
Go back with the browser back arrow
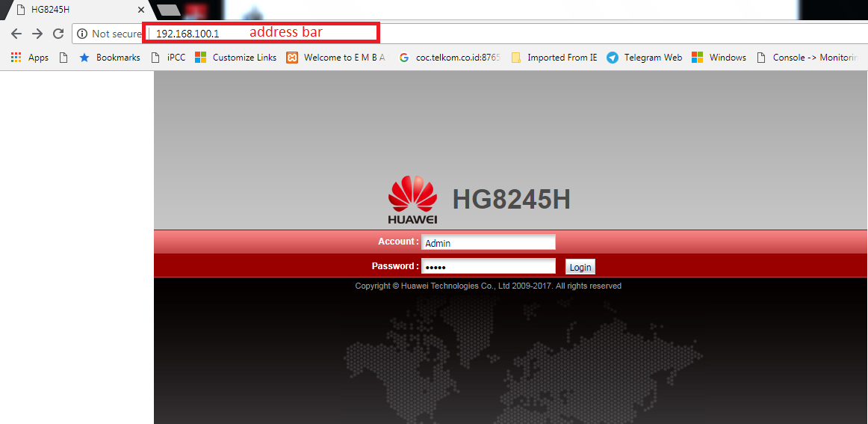click(x=16, y=34)
